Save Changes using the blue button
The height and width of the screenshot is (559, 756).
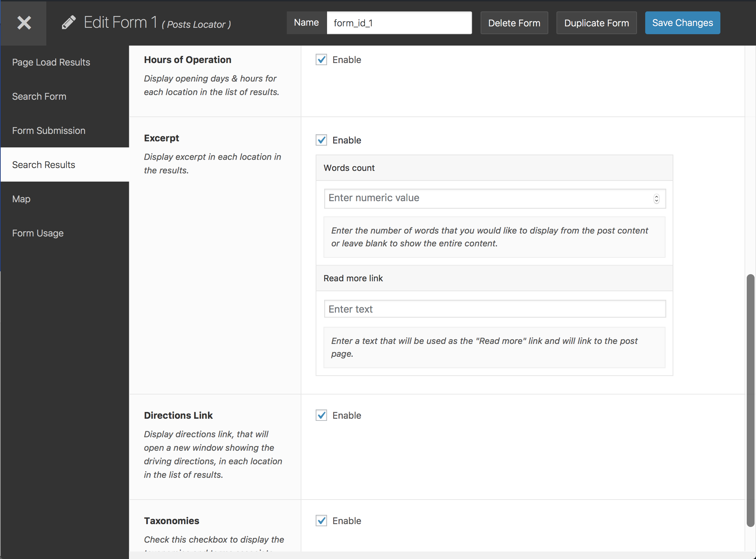coord(683,22)
